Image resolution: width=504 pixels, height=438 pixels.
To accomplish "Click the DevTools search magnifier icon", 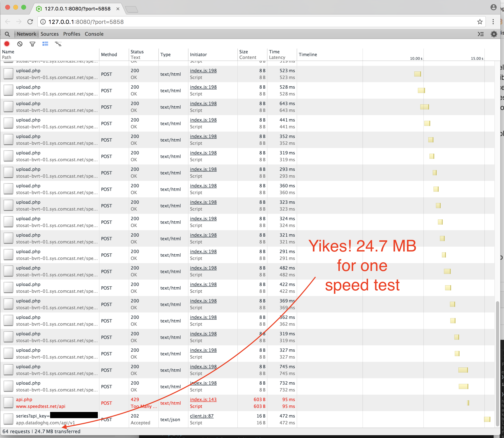I will [7, 34].
